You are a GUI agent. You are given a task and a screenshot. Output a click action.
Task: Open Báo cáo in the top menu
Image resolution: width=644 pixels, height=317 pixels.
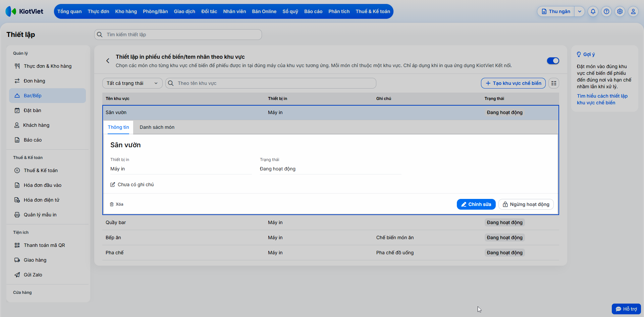[313, 11]
